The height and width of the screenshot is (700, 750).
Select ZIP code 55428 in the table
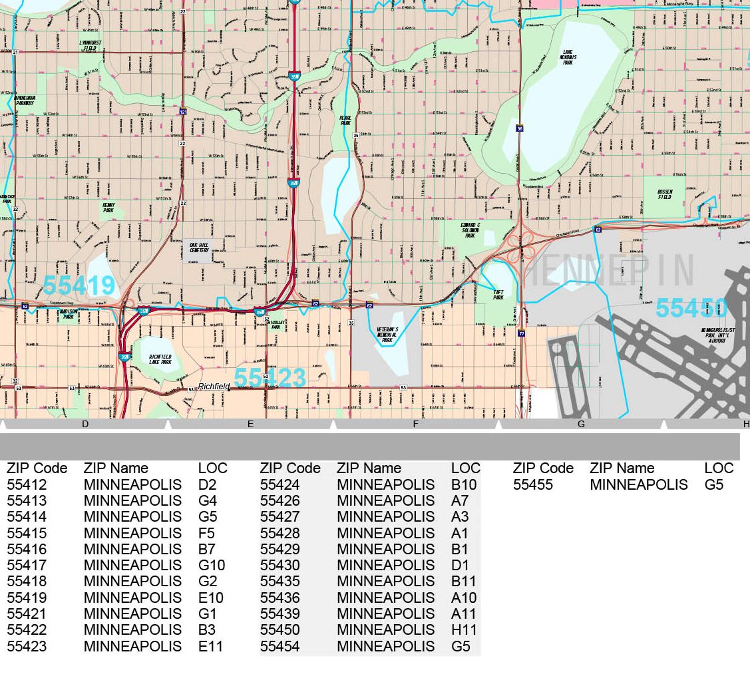click(280, 533)
